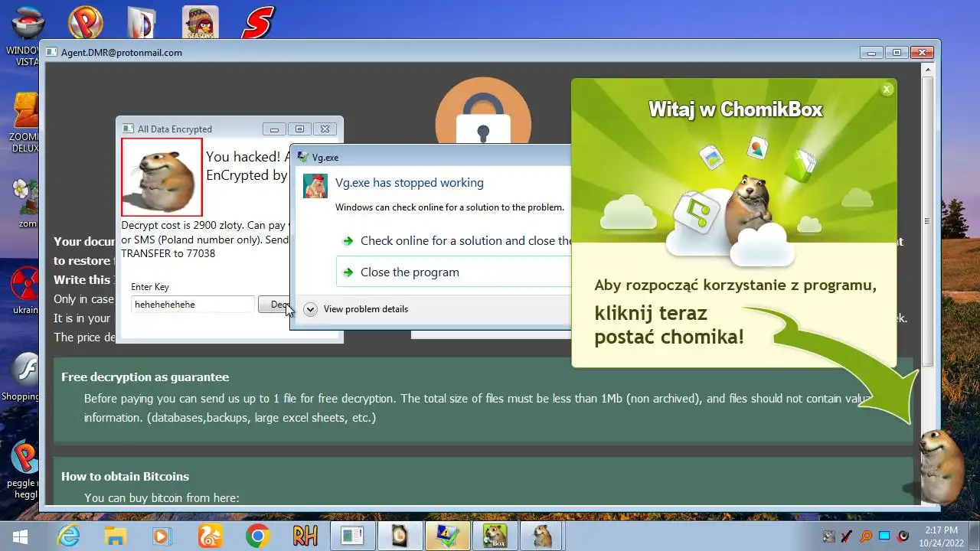Open the red S logo desktop shortcut
The width and height of the screenshot is (980, 551).
point(258,21)
